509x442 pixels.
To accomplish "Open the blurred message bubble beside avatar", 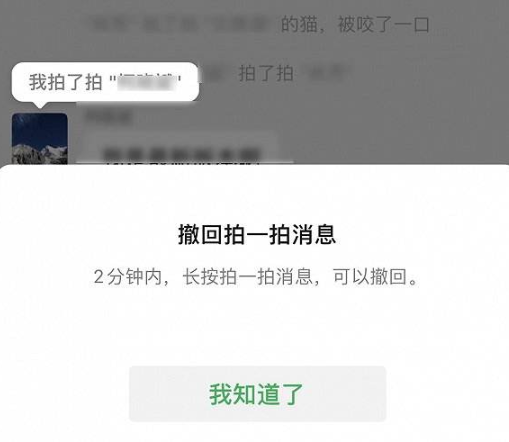I will 182,149.
